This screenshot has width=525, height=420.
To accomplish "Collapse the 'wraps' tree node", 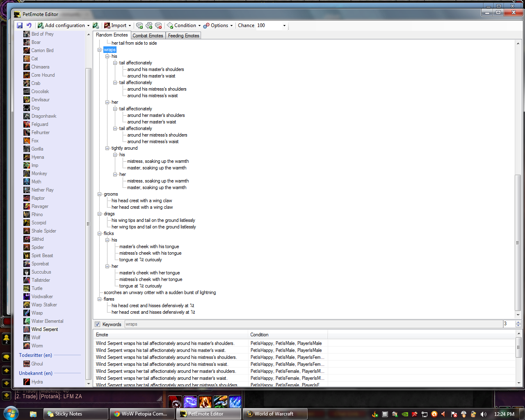I will click(100, 50).
